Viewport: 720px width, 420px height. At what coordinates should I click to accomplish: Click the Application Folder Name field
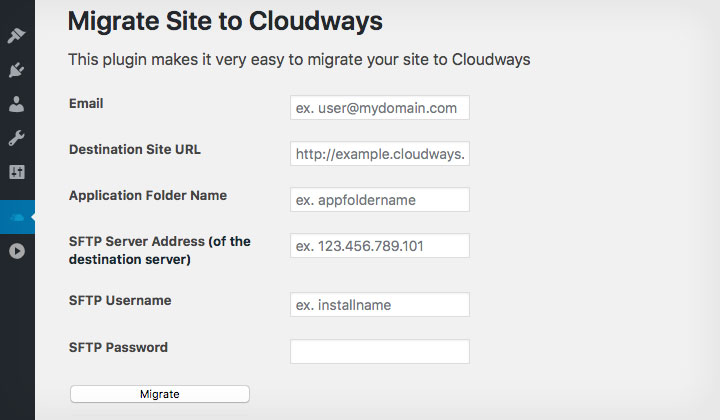(x=380, y=200)
